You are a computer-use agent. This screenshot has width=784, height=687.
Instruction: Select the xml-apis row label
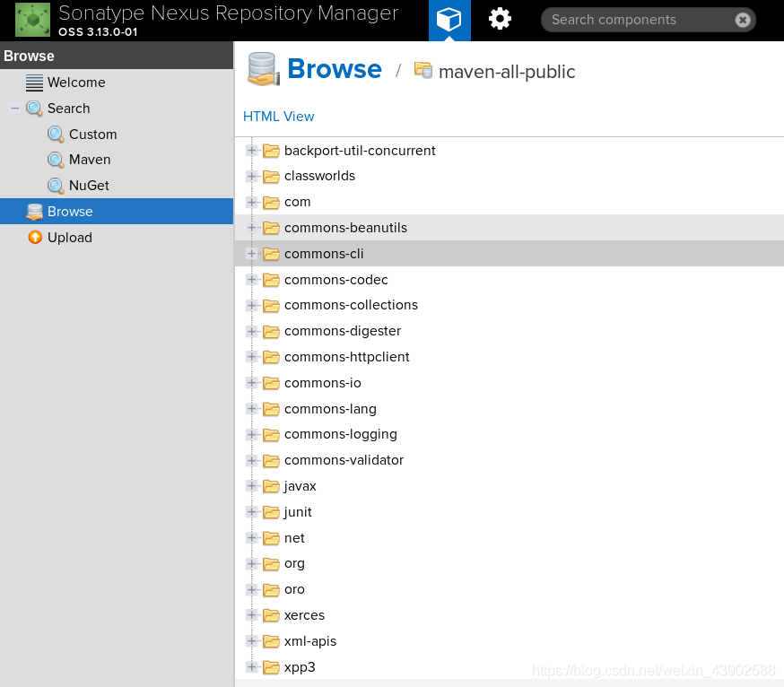pyautogui.click(x=310, y=641)
